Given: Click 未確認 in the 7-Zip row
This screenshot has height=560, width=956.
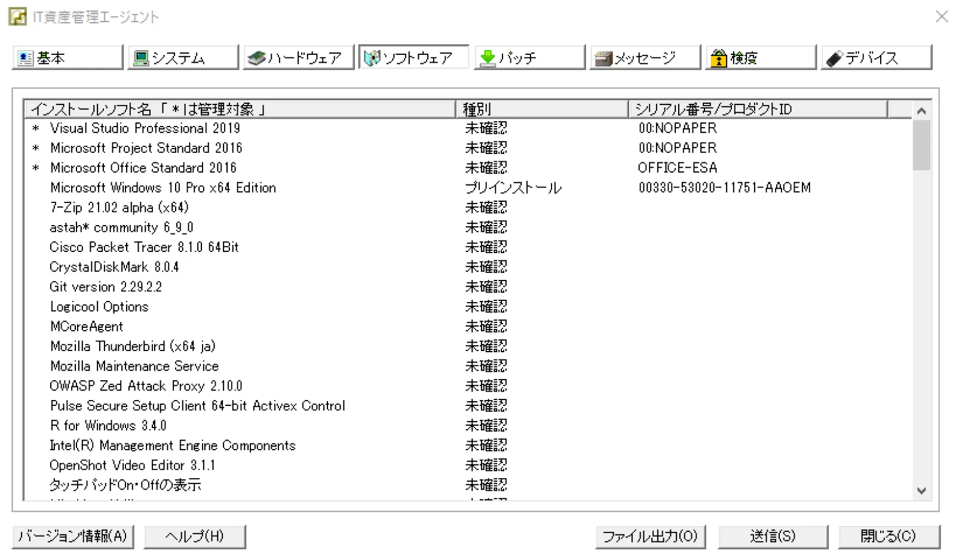Looking at the screenshot, I should click(486, 207).
